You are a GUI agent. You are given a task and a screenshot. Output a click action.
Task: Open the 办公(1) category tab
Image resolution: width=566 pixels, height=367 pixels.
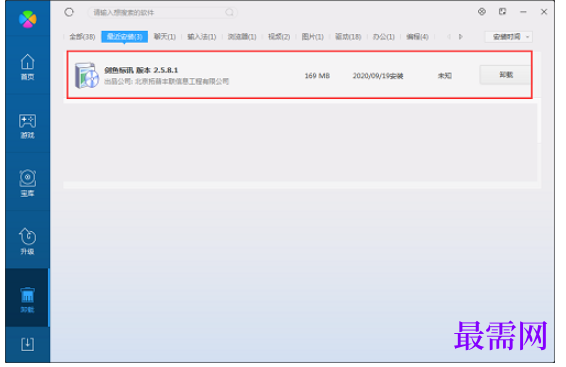383,37
